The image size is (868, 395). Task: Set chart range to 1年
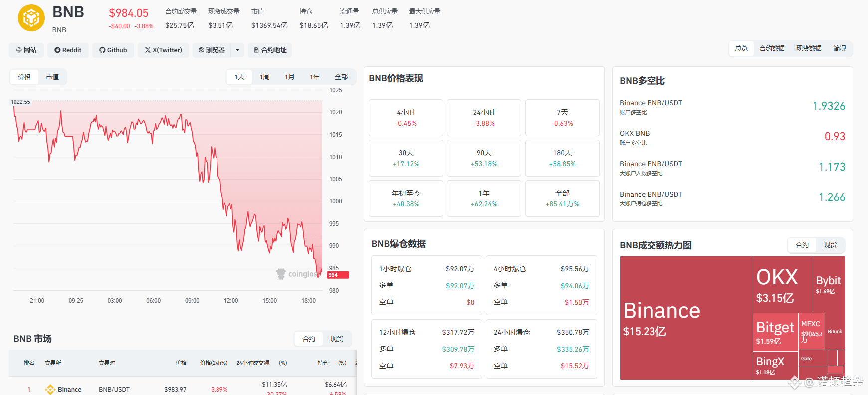[315, 77]
